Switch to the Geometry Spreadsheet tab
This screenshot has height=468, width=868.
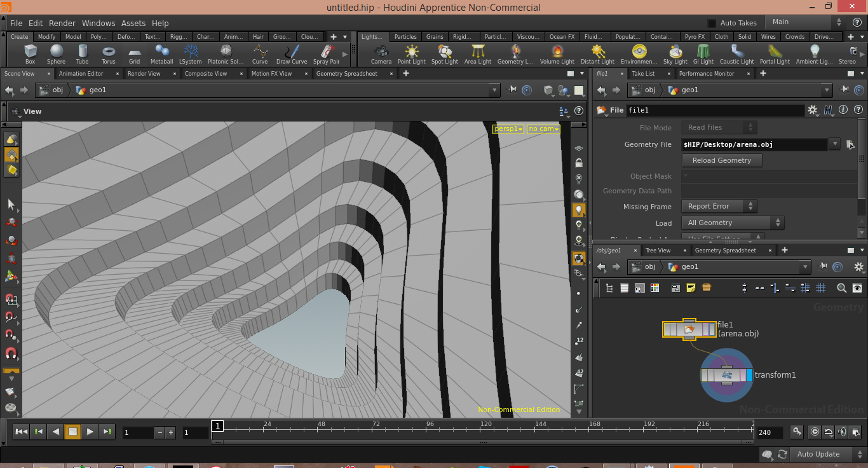coord(346,74)
